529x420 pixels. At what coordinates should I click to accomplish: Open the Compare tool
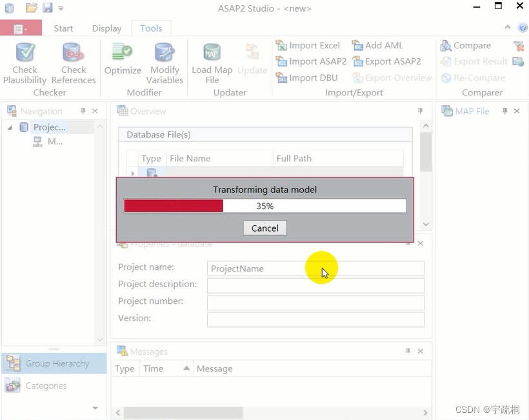(x=466, y=45)
